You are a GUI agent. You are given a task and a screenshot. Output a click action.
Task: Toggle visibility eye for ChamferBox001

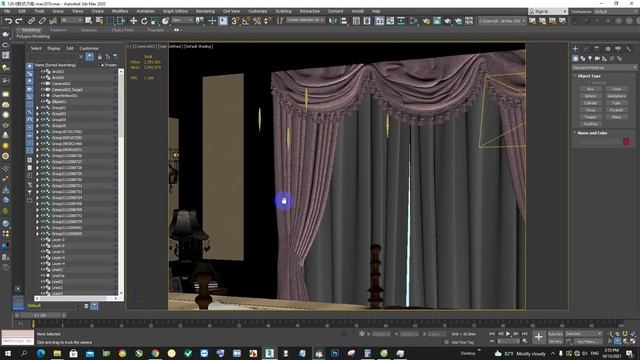pyautogui.click(x=42, y=96)
